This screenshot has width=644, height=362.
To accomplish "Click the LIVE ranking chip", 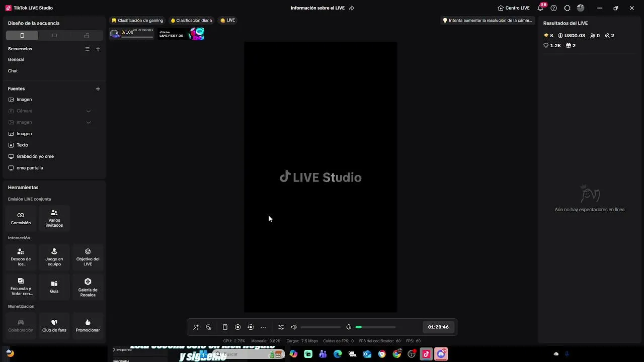I will tap(228, 20).
